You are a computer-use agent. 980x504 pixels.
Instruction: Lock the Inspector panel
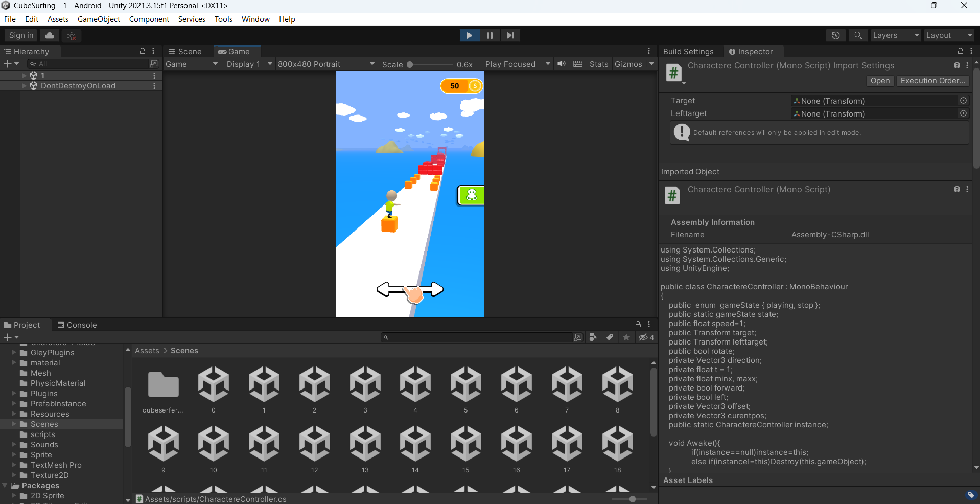(960, 51)
